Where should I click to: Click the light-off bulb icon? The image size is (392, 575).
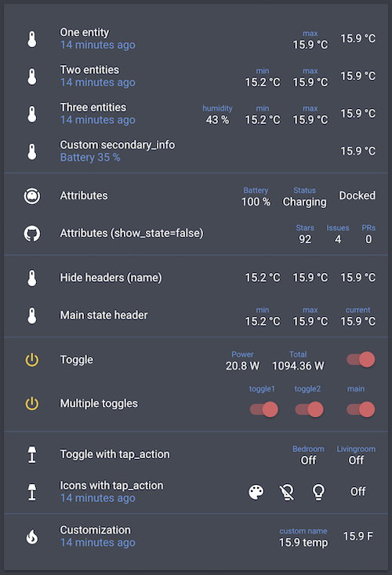coord(287,492)
